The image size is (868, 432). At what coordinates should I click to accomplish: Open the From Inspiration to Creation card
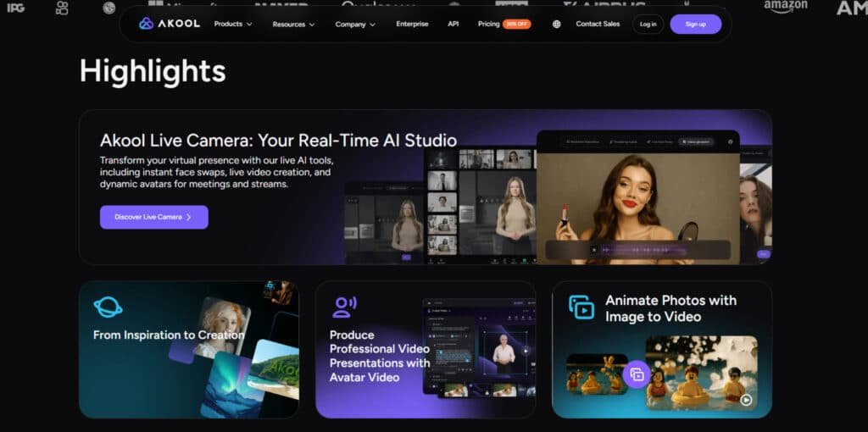click(189, 350)
